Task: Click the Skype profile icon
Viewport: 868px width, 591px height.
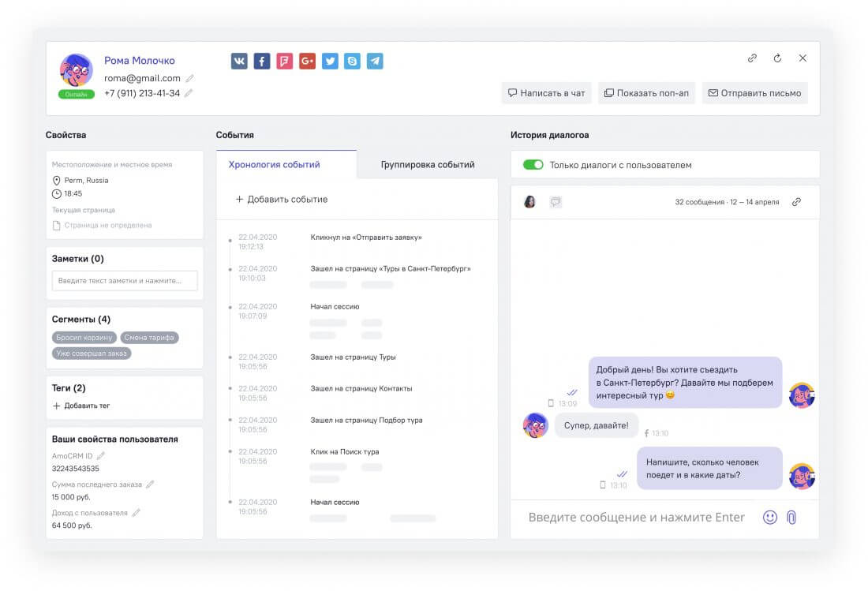Action: tap(352, 61)
